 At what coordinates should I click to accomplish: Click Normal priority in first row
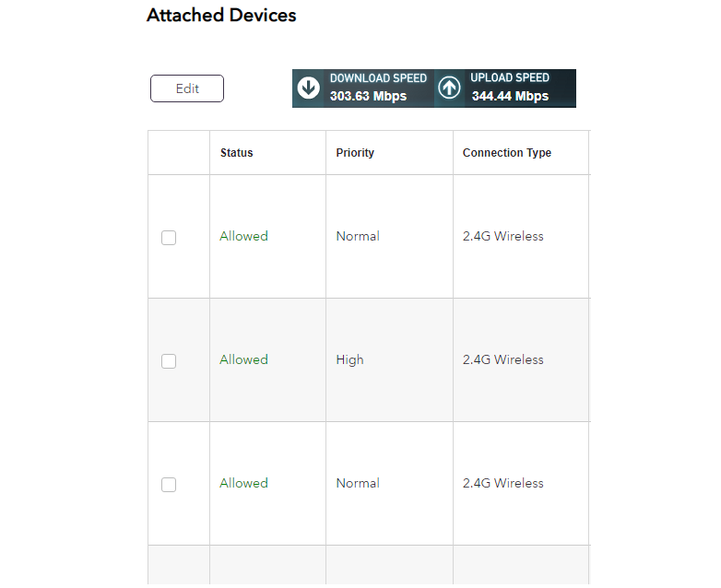pos(358,236)
